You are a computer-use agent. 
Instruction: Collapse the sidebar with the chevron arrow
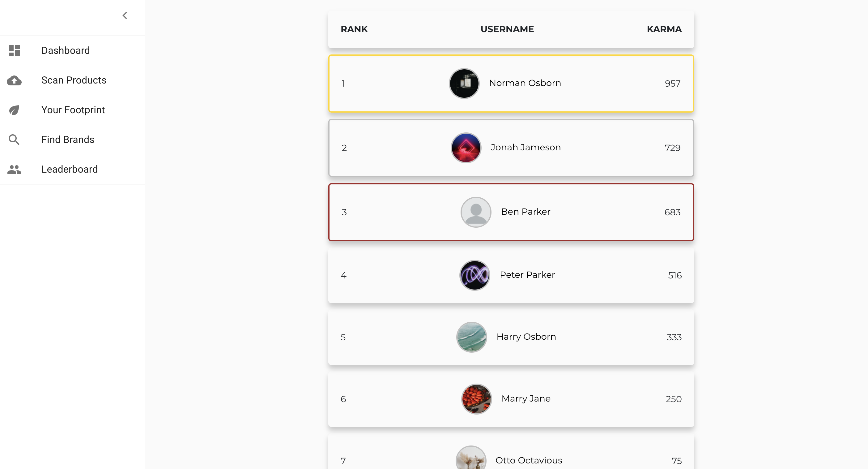click(125, 15)
